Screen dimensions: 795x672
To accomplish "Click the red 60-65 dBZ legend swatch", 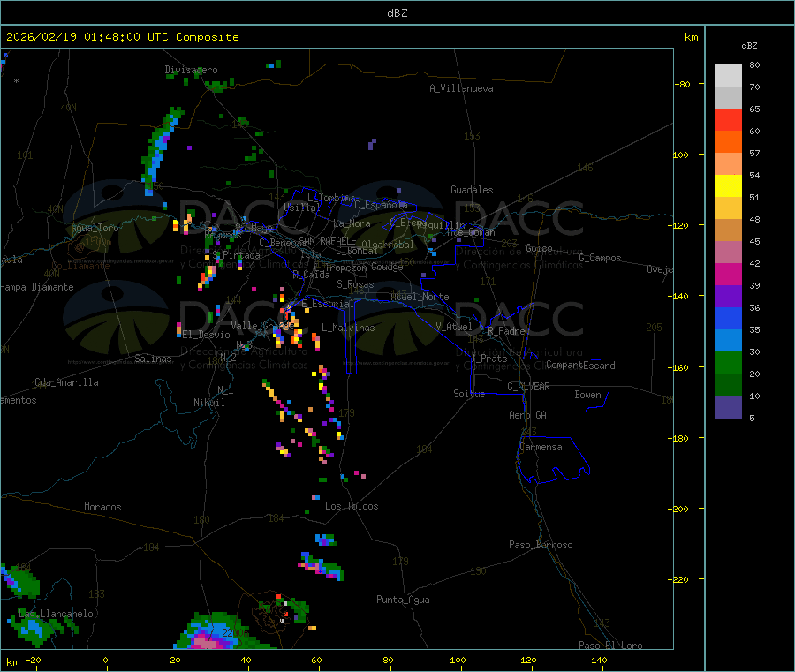I will tap(728, 120).
